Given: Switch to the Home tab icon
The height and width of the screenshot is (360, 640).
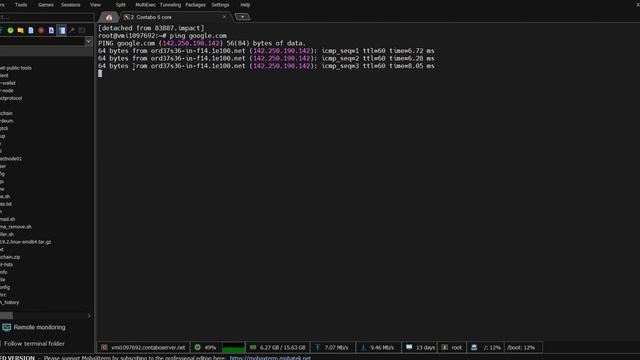Looking at the screenshot, I should 109,17.
